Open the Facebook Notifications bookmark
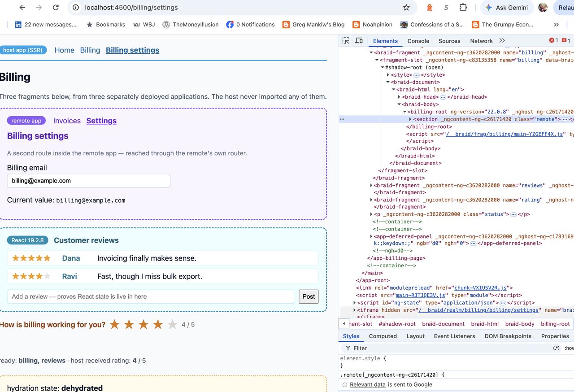574x392 pixels. click(250, 25)
